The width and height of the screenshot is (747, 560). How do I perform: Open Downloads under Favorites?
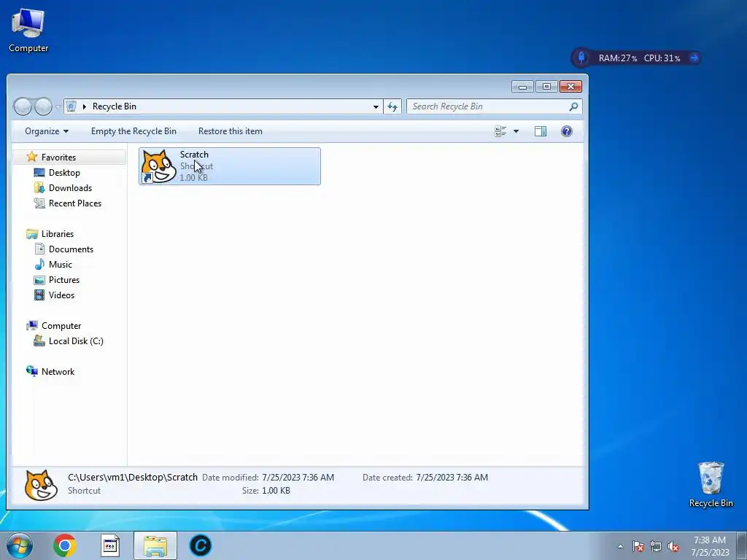(x=70, y=187)
